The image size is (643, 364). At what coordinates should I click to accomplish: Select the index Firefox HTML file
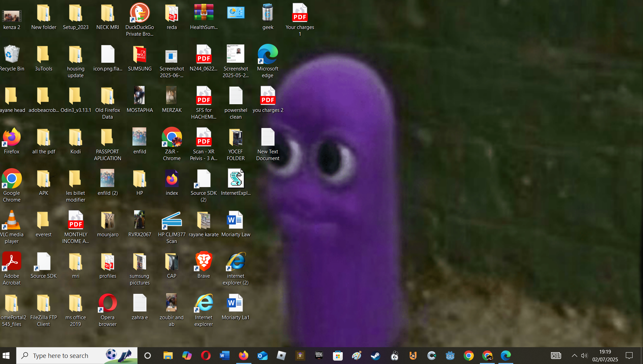pyautogui.click(x=172, y=183)
